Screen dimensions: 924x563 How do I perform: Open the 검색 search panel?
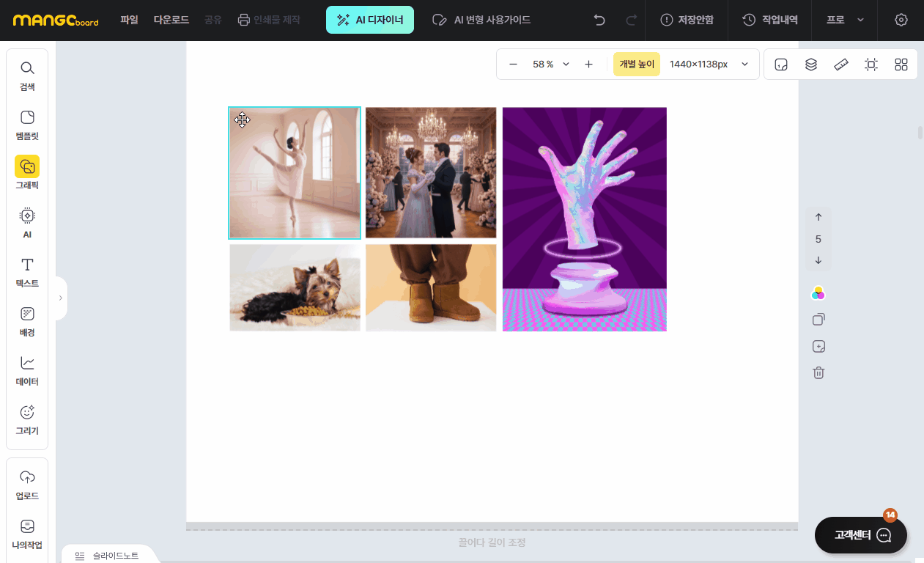(x=27, y=76)
